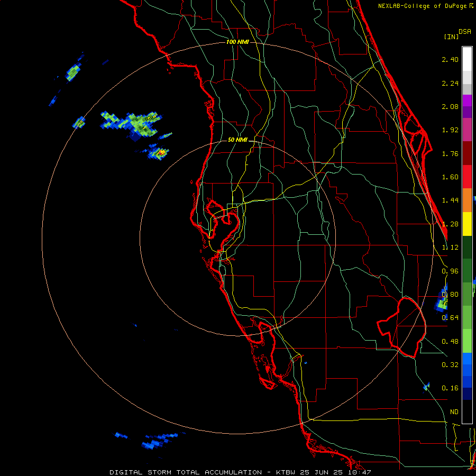The width and height of the screenshot is (476, 476).
Task: Select the 2.24 legend value
Action: [450, 83]
